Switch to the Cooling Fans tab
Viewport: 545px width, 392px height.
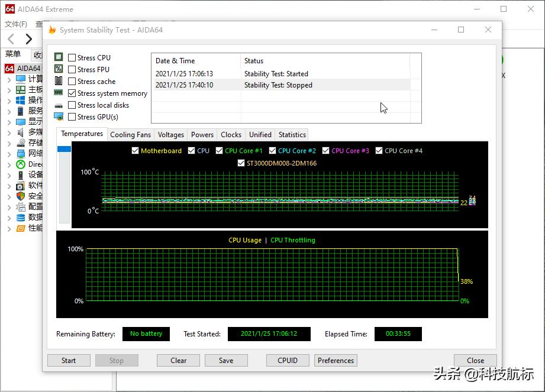[x=130, y=134]
